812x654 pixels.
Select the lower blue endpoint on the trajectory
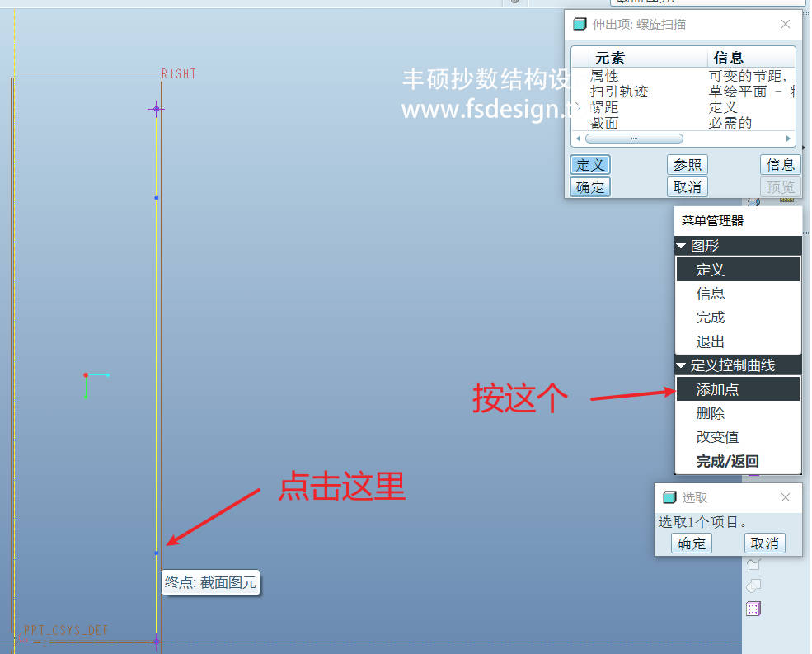coord(156,553)
